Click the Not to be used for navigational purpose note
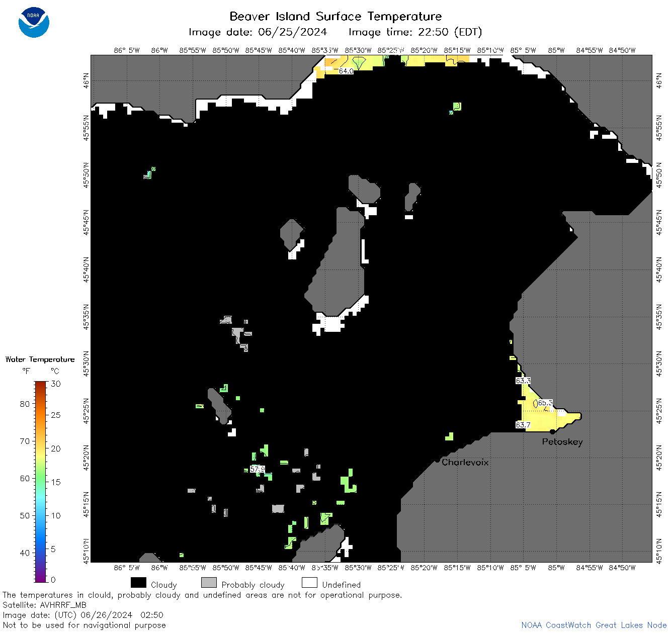The height and width of the screenshot is (633, 672). pos(84,625)
